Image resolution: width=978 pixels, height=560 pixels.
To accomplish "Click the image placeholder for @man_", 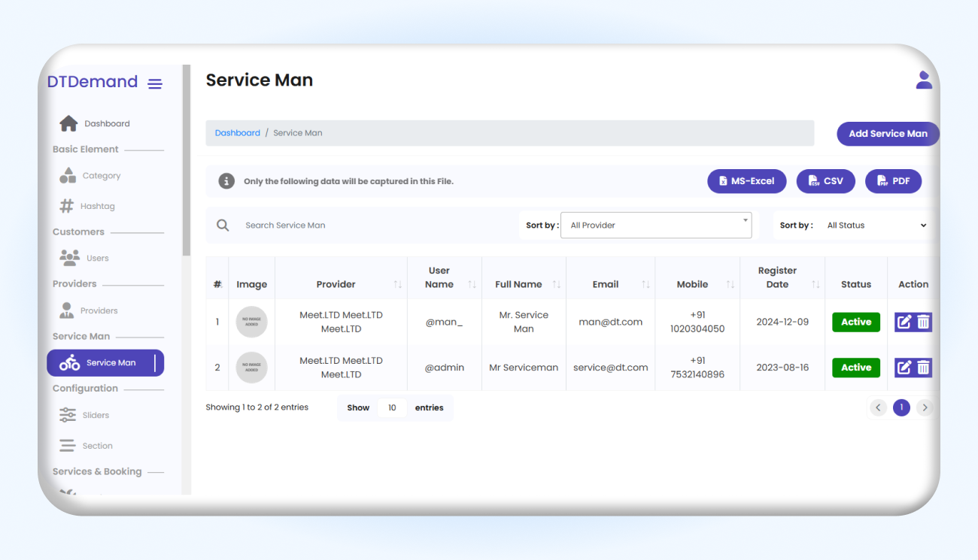I will (x=251, y=322).
